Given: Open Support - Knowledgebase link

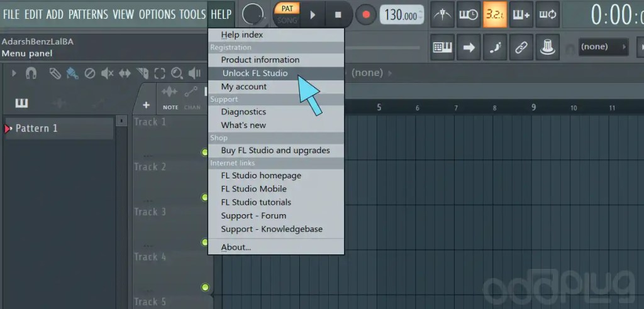Looking at the screenshot, I should click(276, 229).
